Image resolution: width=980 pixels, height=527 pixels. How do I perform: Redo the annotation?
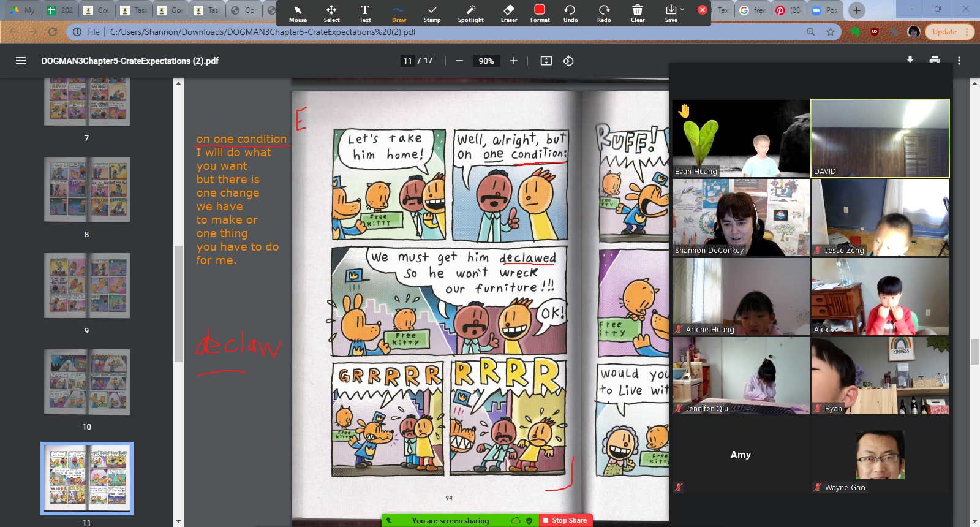pyautogui.click(x=604, y=13)
